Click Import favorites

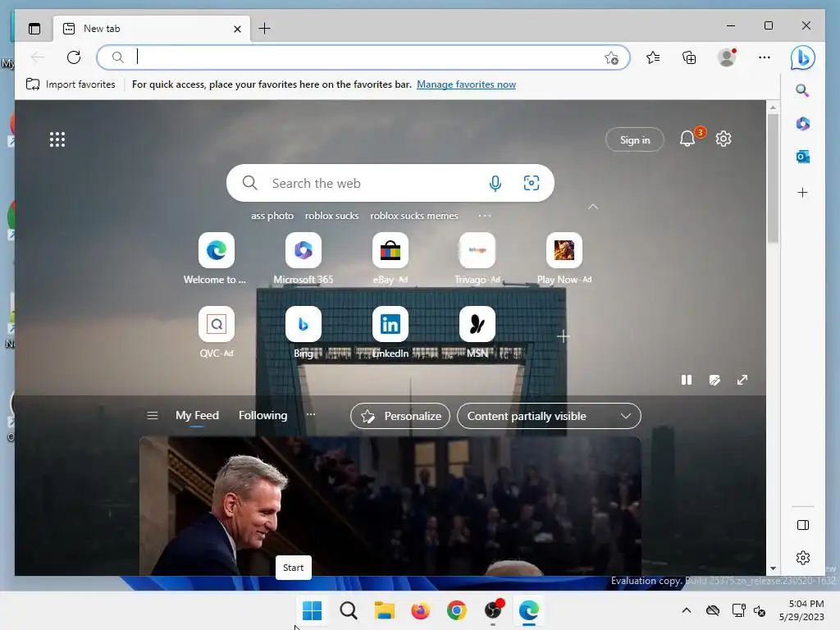tap(71, 84)
